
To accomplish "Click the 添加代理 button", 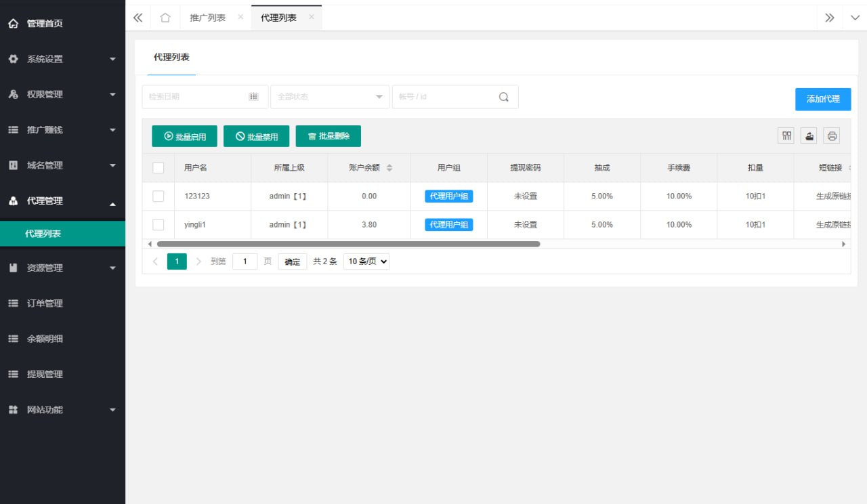I will click(x=823, y=99).
